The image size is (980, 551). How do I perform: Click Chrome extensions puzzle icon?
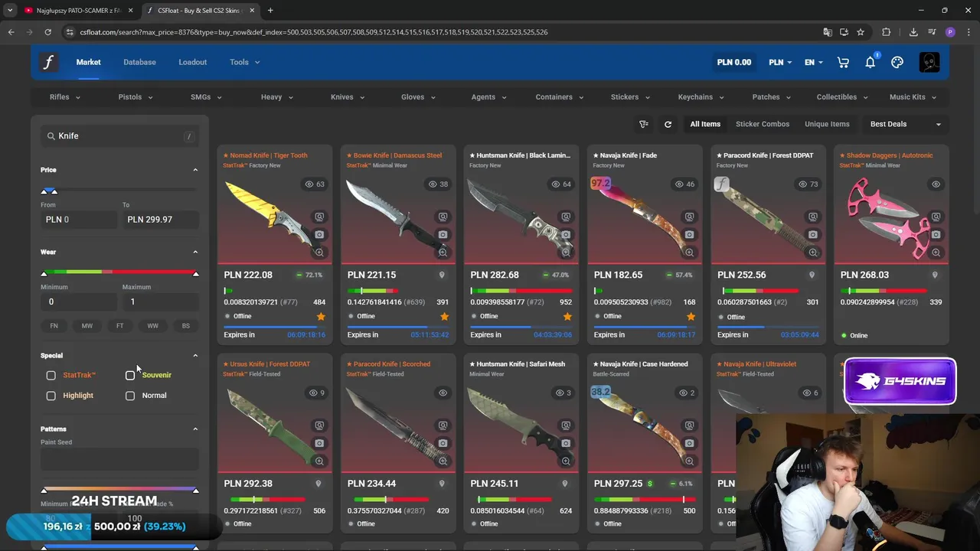887,32
